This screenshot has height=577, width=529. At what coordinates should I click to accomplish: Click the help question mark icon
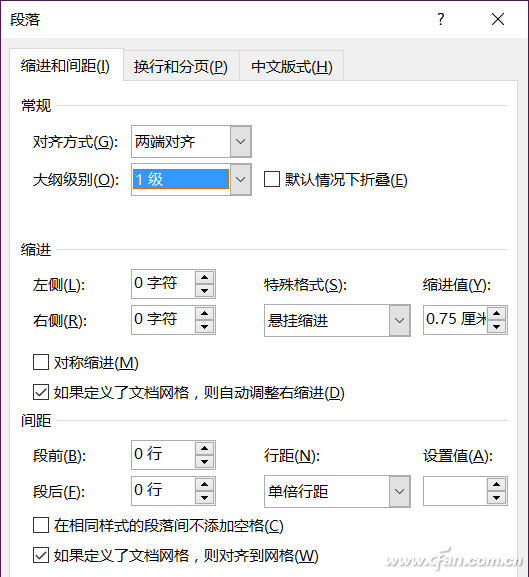pos(441,19)
